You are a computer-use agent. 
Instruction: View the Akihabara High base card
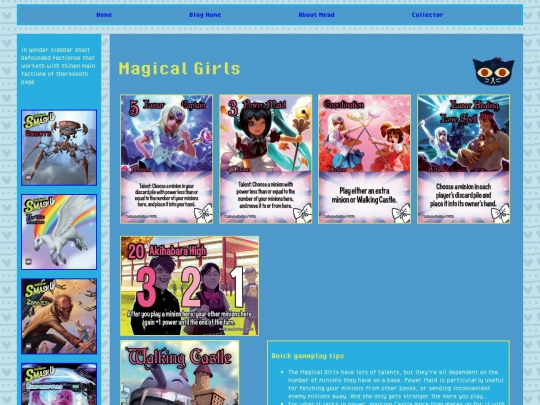189,286
